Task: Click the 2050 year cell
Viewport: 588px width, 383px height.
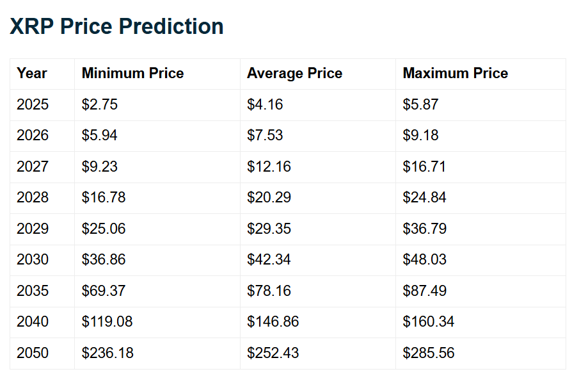Action: pyautogui.click(x=33, y=353)
